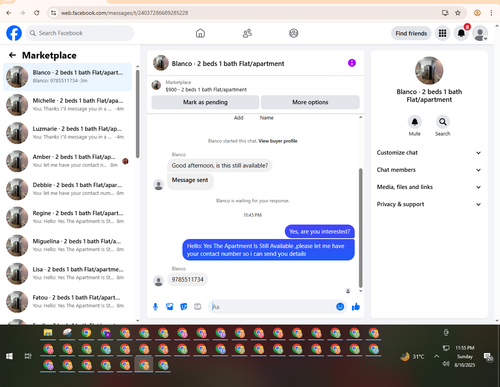Click the volume icon in system tray
Image resolution: width=500 pixels, height=387 pixels.
pos(446,364)
